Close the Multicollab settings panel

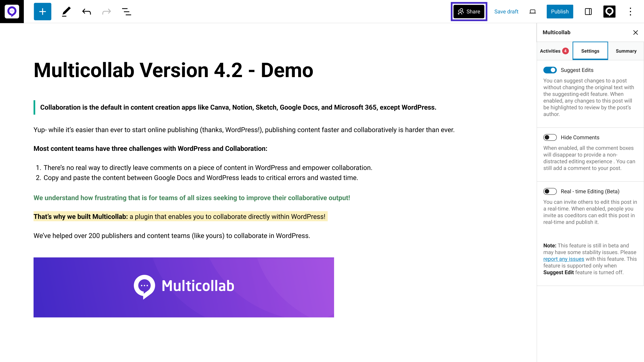point(636,32)
